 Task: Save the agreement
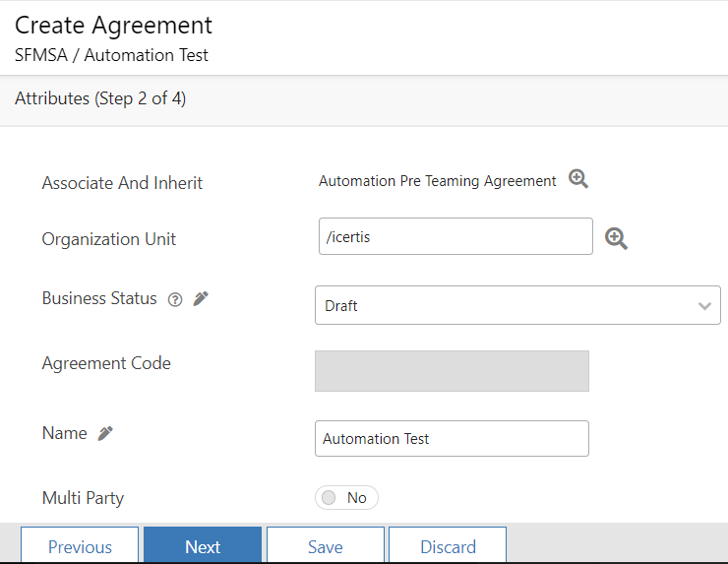(325, 546)
